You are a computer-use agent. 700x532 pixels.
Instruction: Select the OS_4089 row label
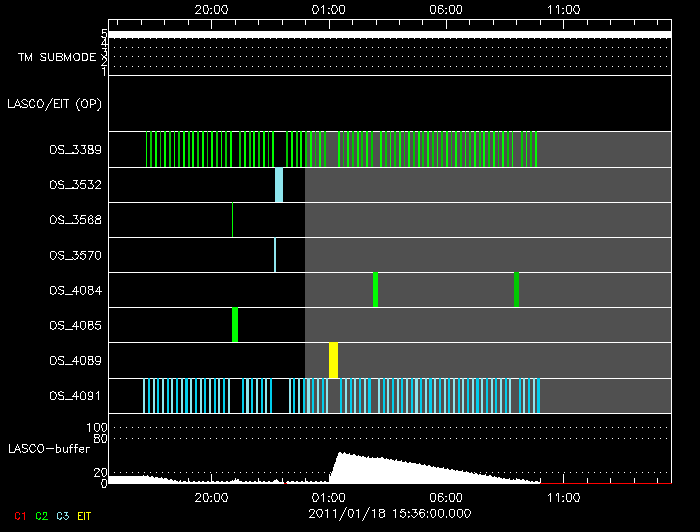click(x=75, y=361)
